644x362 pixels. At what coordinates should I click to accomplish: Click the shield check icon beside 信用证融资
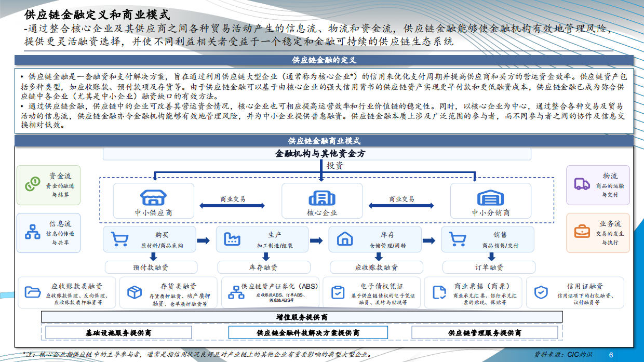pyautogui.click(x=541, y=292)
